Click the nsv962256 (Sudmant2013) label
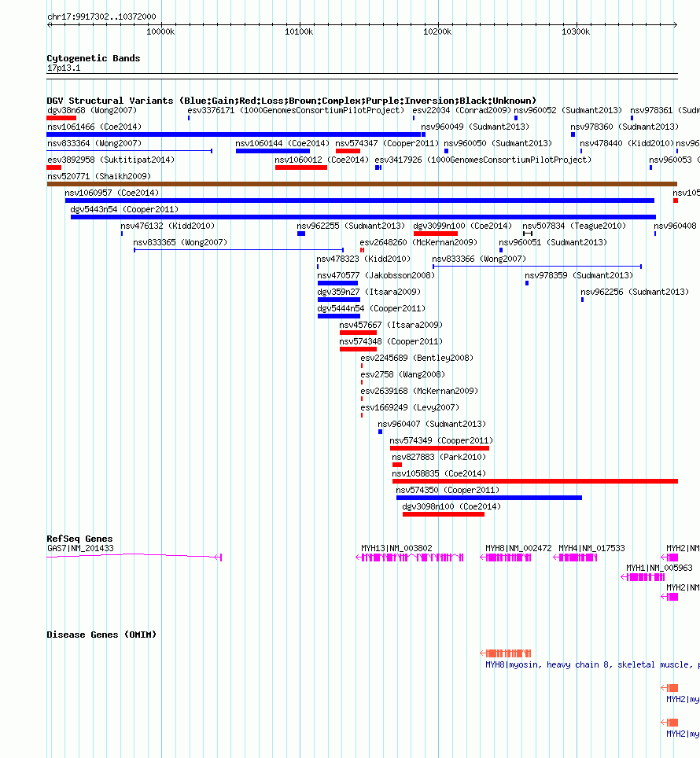The image size is (700, 758). (x=635, y=292)
